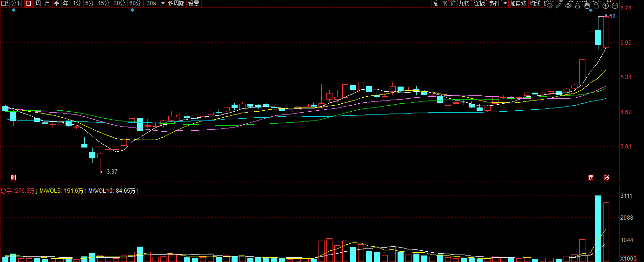Click the 总手: 276.3万 volume label
Viewport: 644px width, 262px height.
coord(17,191)
